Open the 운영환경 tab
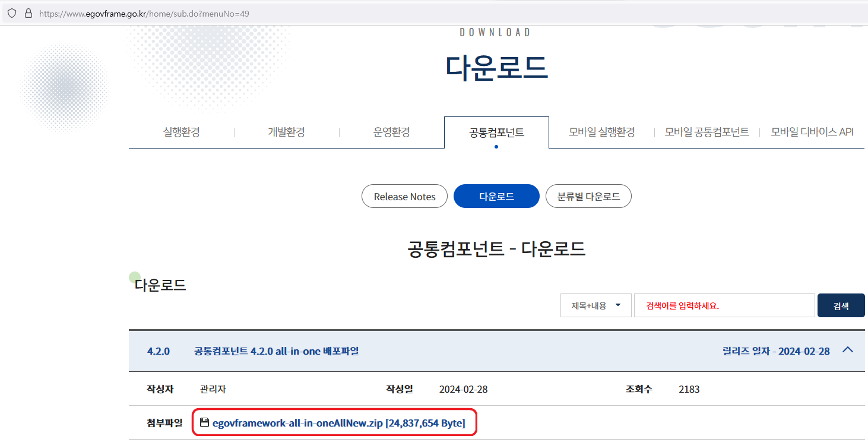The width and height of the screenshot is (868, 442). pyautogui.click(x=392, y=132)
